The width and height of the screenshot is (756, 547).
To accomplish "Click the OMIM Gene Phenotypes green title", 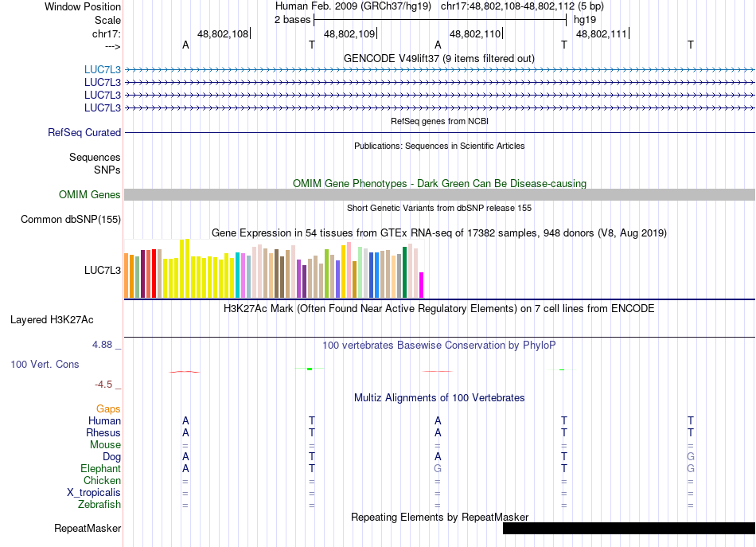I will [439, 183].
